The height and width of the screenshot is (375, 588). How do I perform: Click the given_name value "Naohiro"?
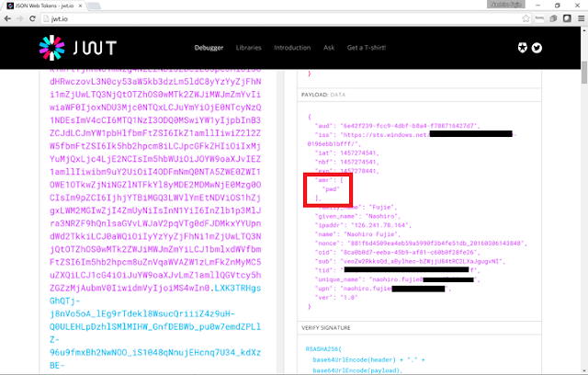pyautogui.click(x=383, y=216)
